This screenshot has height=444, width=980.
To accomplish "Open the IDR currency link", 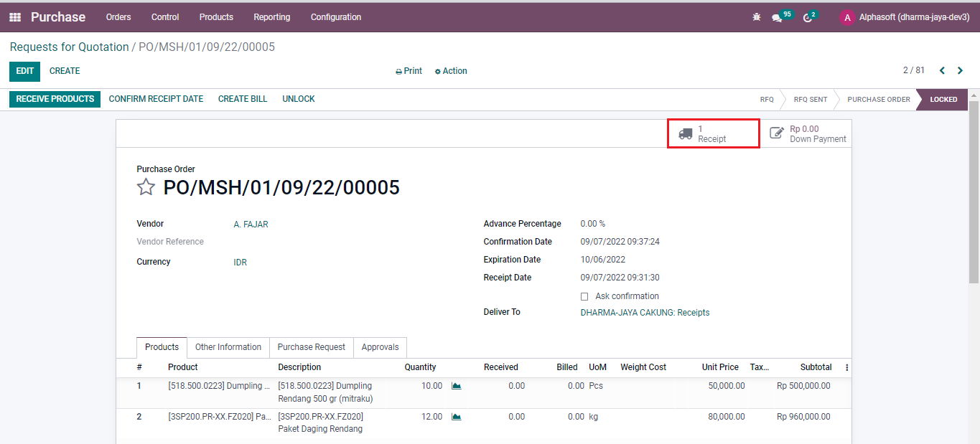I will 240,263.
